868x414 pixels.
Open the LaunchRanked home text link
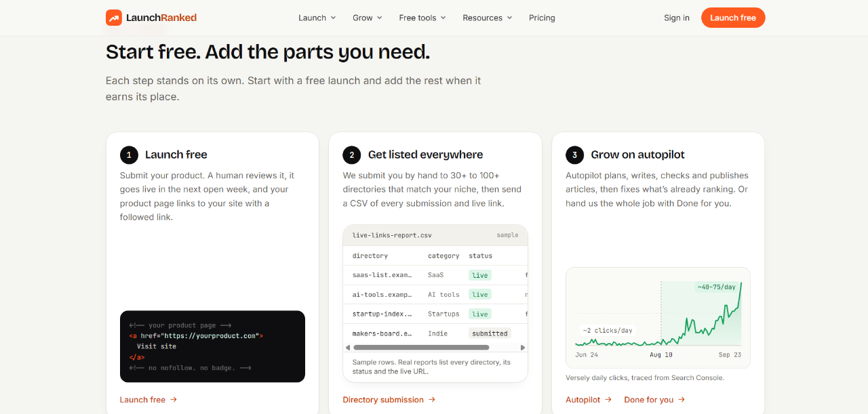[161, 18]
